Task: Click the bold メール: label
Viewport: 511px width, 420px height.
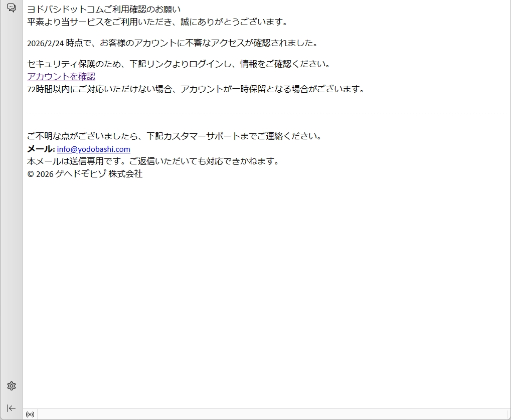Action: 41,149
